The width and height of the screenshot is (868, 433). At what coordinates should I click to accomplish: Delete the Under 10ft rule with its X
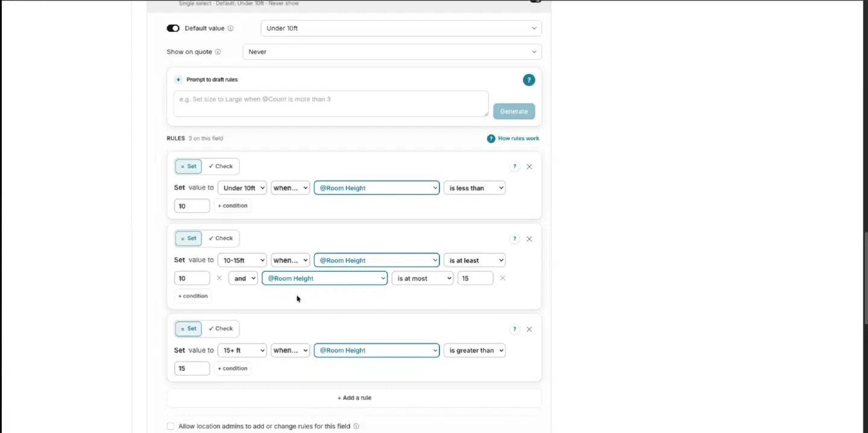[529, 167]
